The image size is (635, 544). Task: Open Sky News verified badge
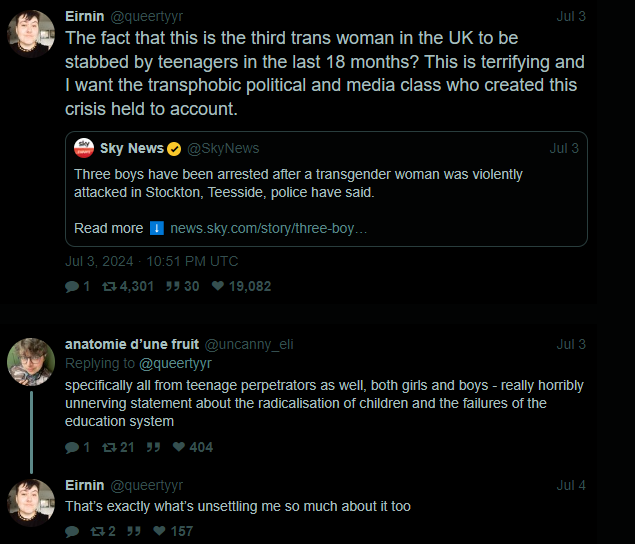(174, 149)
